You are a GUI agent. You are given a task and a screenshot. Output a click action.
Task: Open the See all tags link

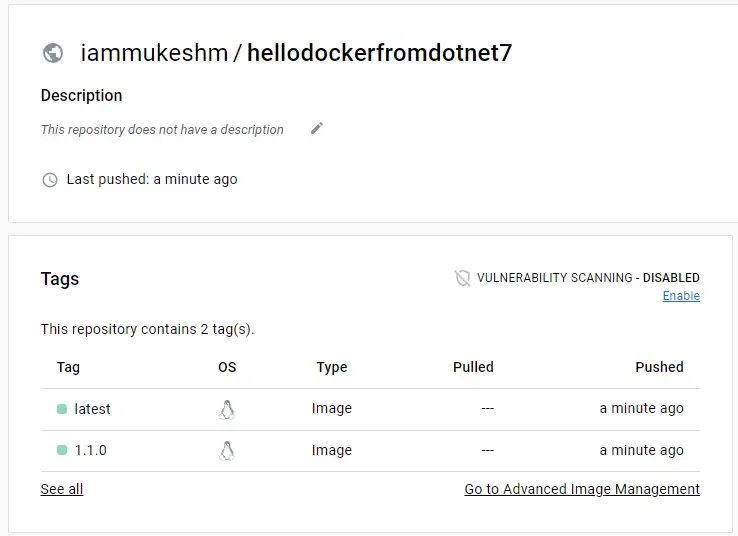pos(62,489)
